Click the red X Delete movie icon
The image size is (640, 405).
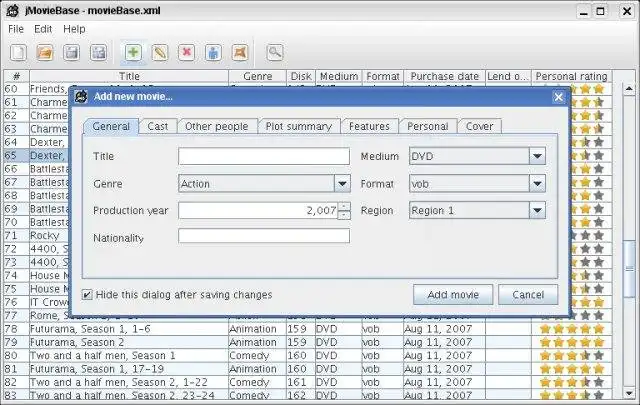pyautogui.click(x=187, y=52)
